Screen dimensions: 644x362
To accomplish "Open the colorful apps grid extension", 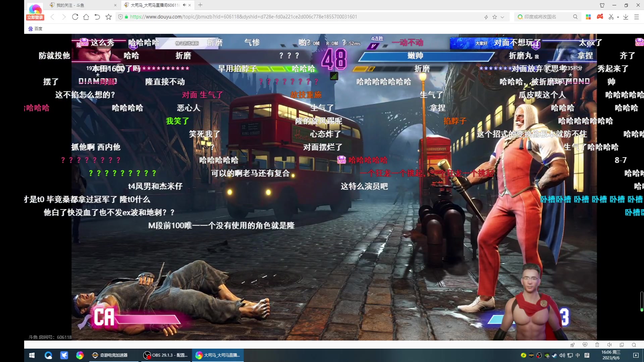I will 588,17.
